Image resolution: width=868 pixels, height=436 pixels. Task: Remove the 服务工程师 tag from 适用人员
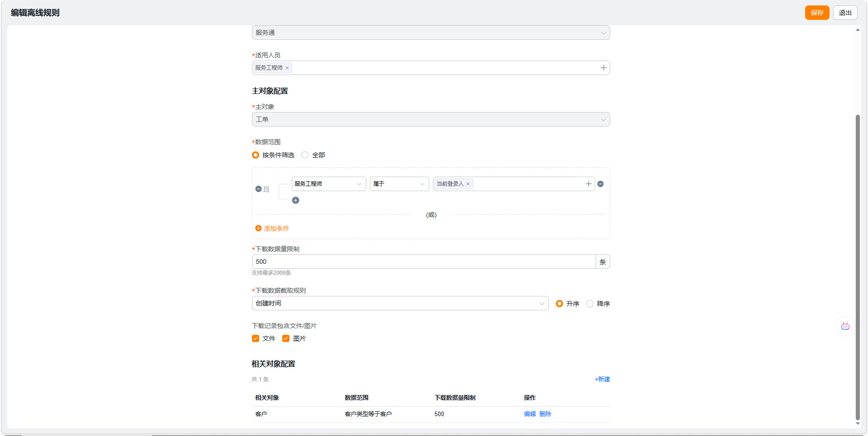(287, 68)
